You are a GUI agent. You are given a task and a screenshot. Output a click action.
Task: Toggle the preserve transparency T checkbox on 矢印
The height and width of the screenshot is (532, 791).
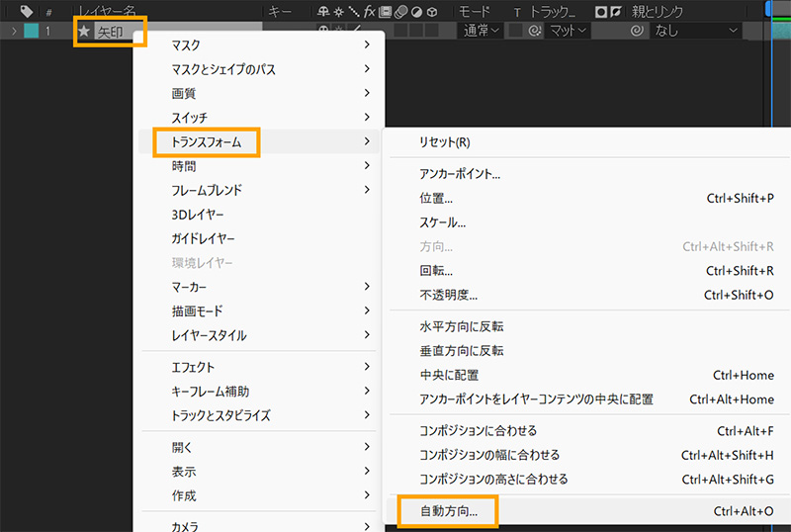pyautogui.click(x=516, y=31)
